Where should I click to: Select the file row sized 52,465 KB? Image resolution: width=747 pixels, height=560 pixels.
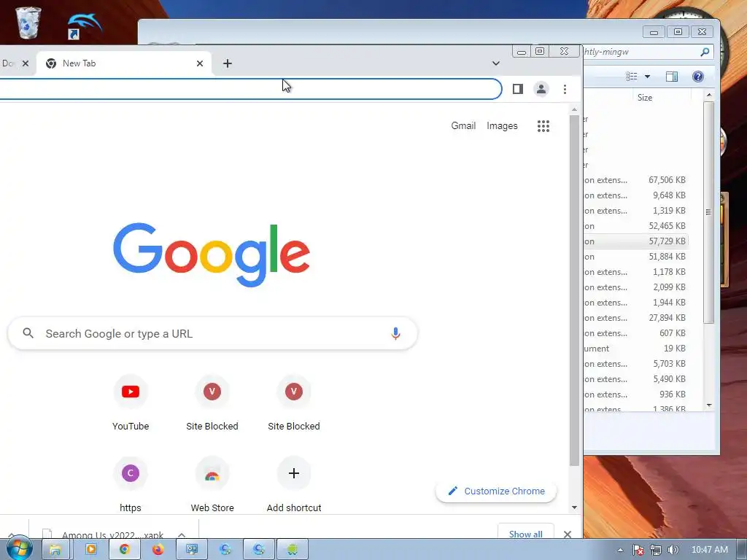(636, 226)
